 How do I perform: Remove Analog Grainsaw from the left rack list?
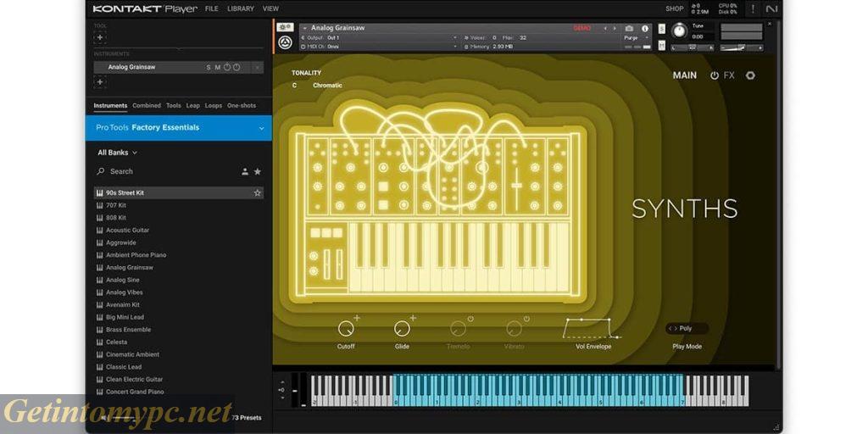[x=257, y=68]
